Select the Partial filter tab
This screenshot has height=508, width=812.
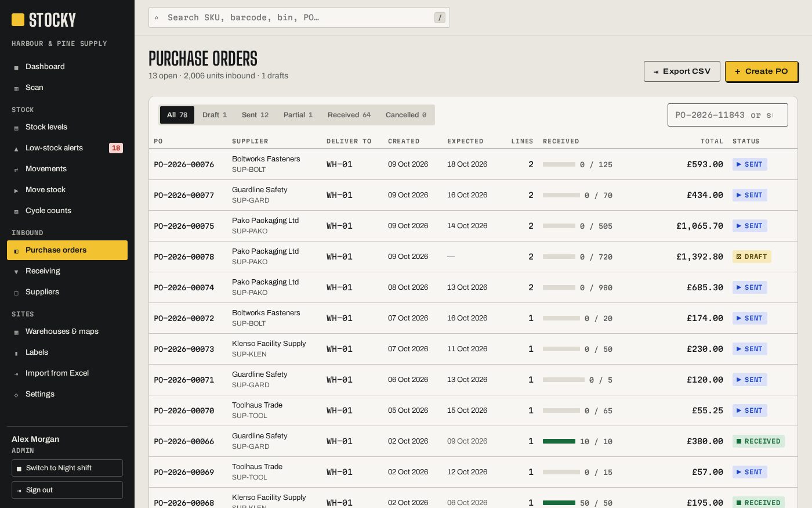click(298, 115)
